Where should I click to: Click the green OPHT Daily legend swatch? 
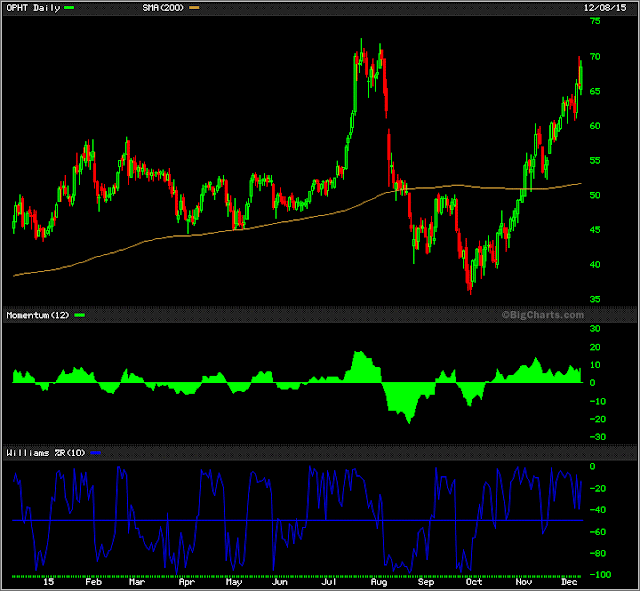coord(69,8)
